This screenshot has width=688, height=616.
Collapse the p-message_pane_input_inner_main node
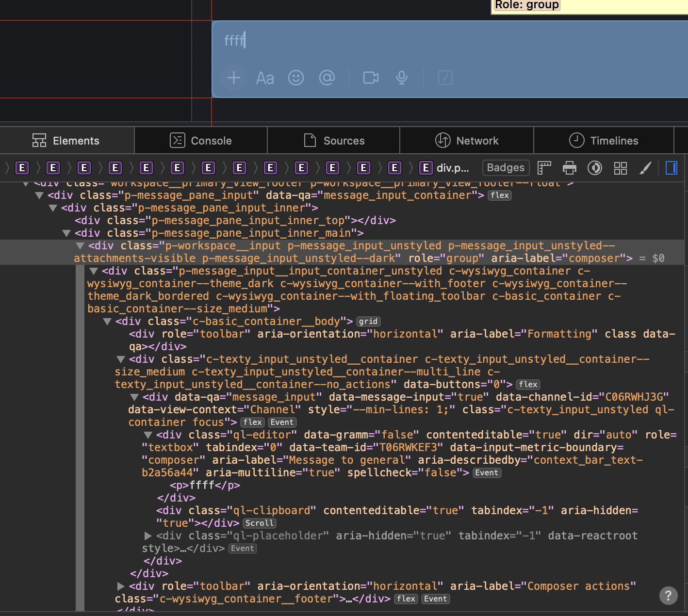pos(66,233)
